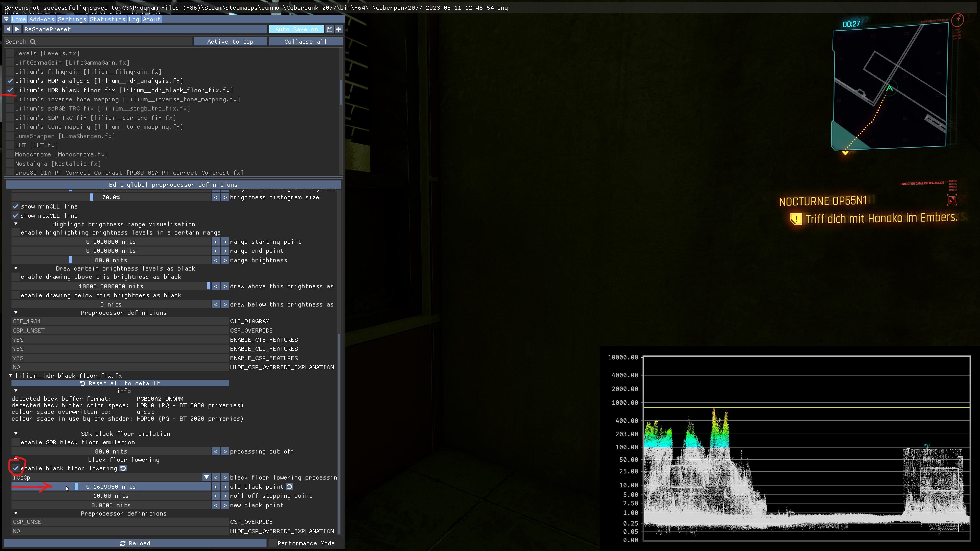Viewport: 980px width, 551px height.
Task: Reset the enable black floor lowering option
Action: tap(123, 469)
